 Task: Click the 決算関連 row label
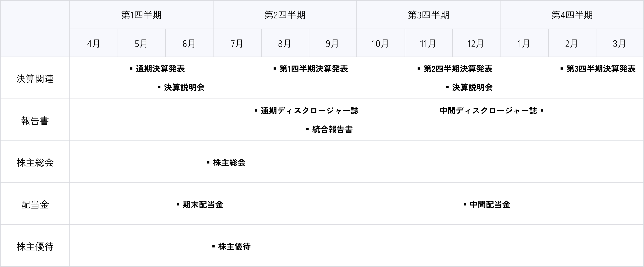35,79
